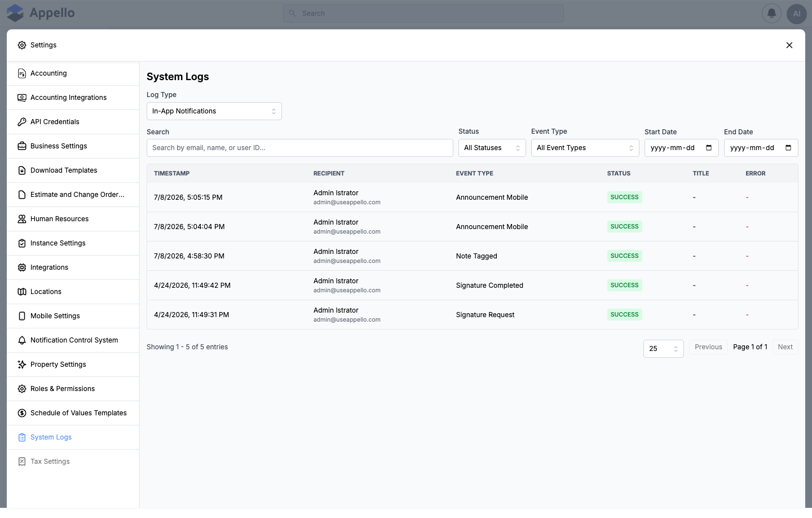Viewport: 812px width, 518px height.
Task: Click the SUCCESS badge in Signature Request row
Action: (625, 315)
